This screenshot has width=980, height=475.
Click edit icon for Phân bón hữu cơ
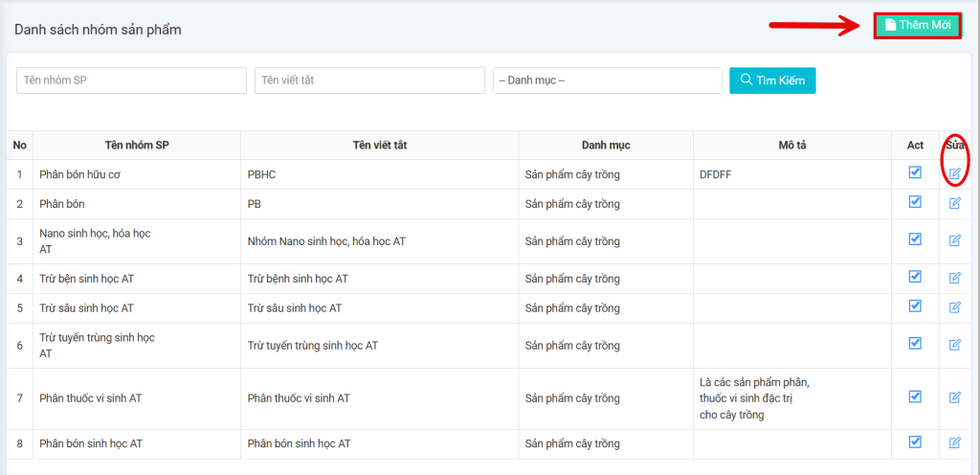954,173
